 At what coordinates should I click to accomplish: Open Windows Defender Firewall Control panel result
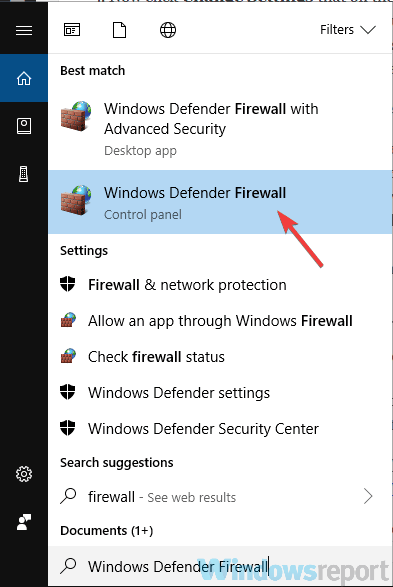pyautogui.click(x=220, y=202)
